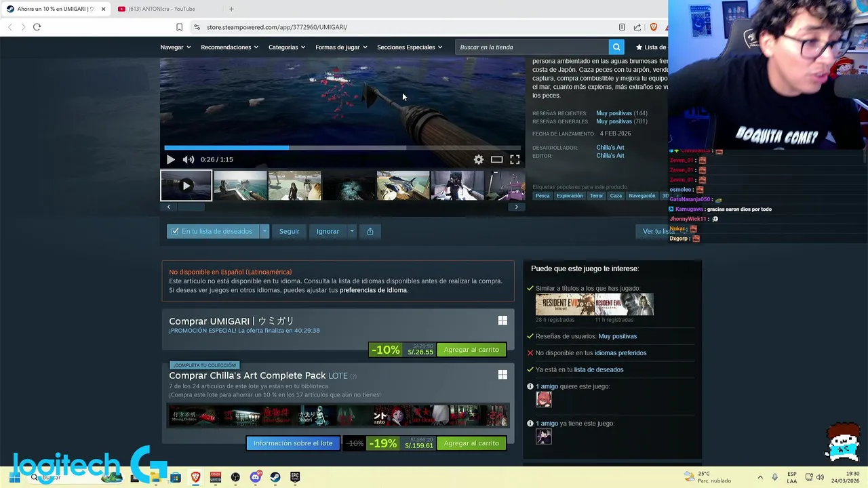Show hidden system tray icons
This screenshot has height=488, width=868.
[759, 477]
